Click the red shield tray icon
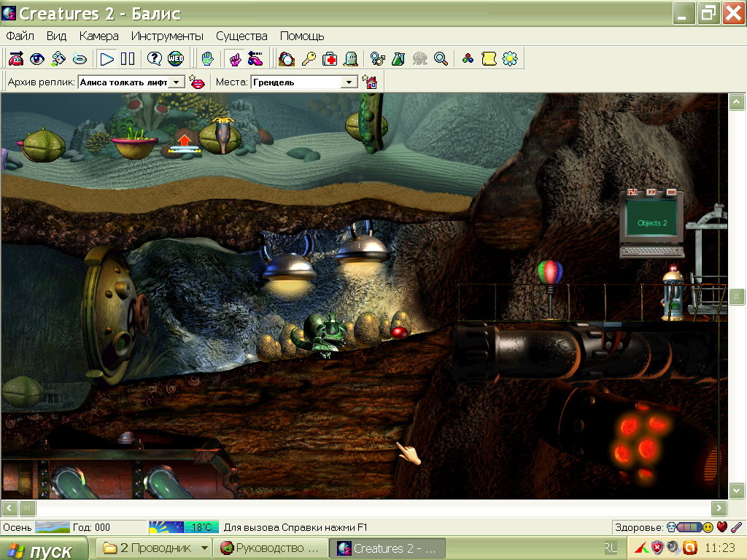The image size is (747, 560). point(657,548)
